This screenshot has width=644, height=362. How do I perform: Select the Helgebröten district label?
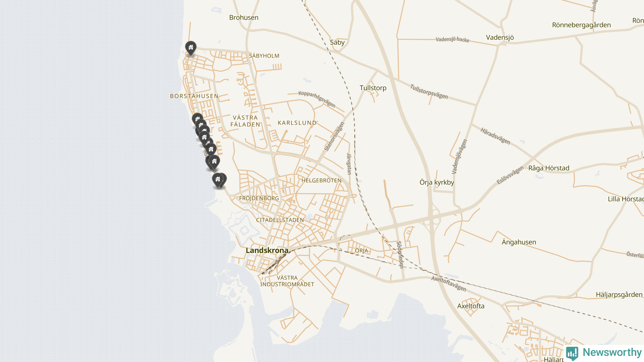tap(321, 180)
